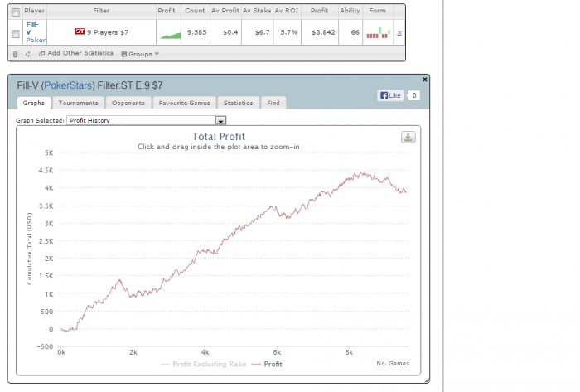Click resize handle at panel corner

(x=428, y=380)
